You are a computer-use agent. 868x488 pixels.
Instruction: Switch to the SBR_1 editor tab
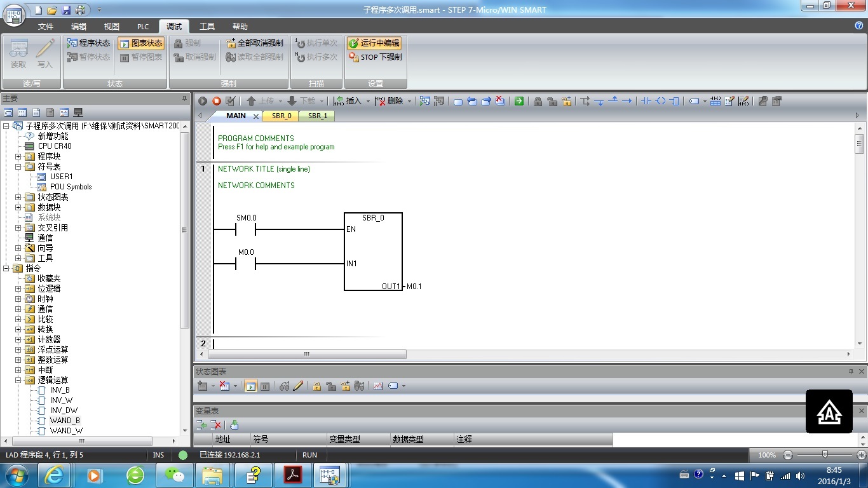(318, 116)
